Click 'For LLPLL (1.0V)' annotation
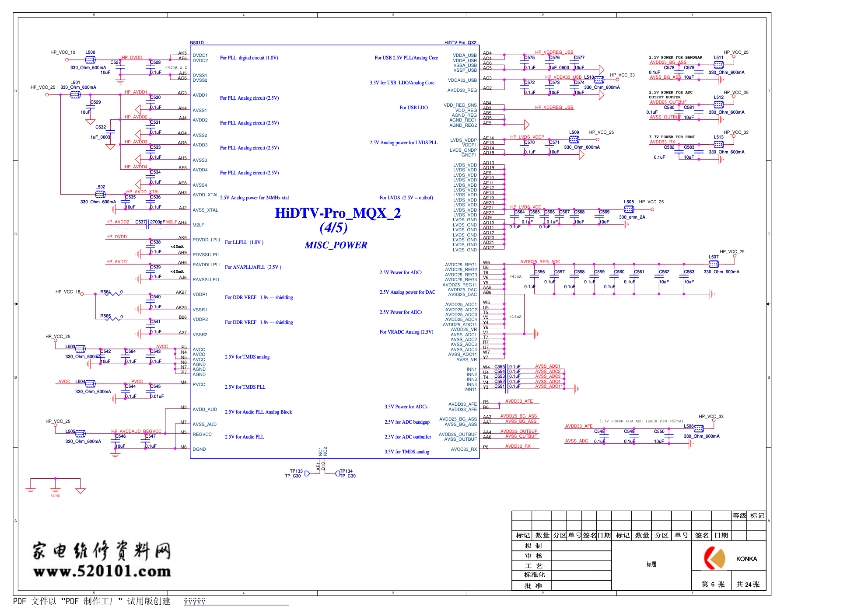Viewport: 868px width, 613px height. coord(244,242)
